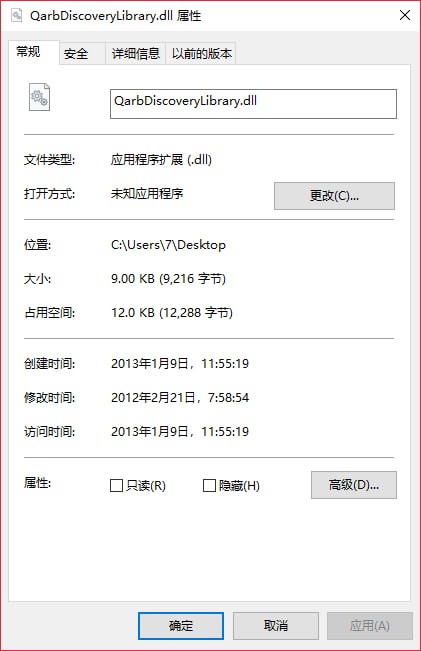
Task: Enable the 只读(R) read-only checkbox
Action: click(116, 485)
